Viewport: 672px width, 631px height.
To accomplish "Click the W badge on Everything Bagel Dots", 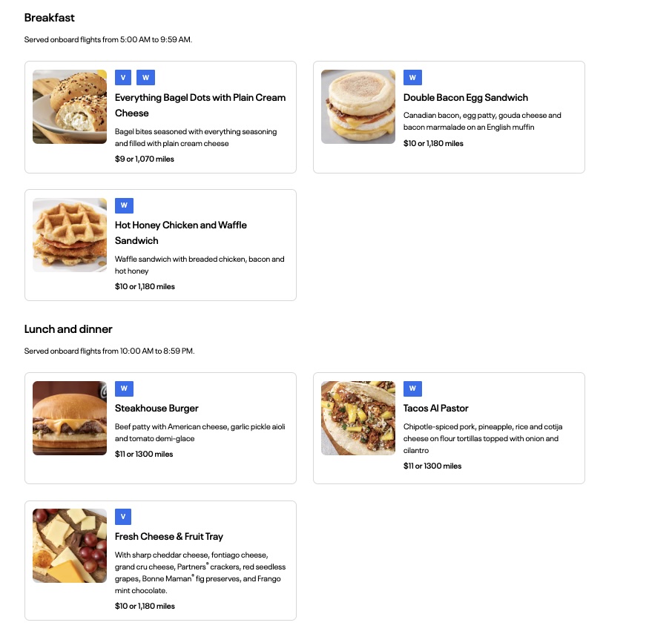I will [x=146, y=77].
